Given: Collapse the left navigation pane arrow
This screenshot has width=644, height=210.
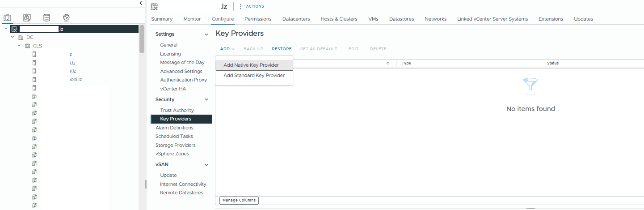Looking at the screenshot, I should pos(141,3).
